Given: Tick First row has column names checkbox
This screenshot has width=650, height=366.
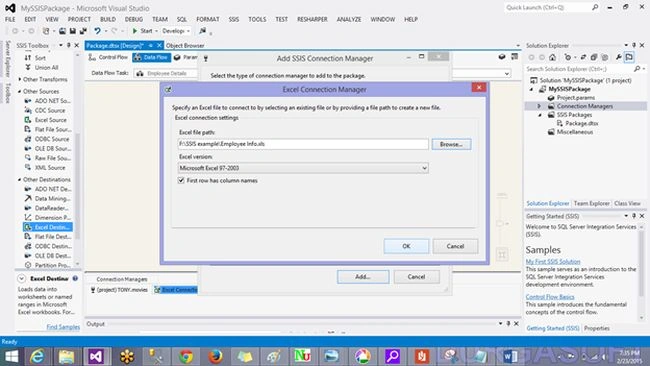Looking at the screenshot, I should 181,180.
